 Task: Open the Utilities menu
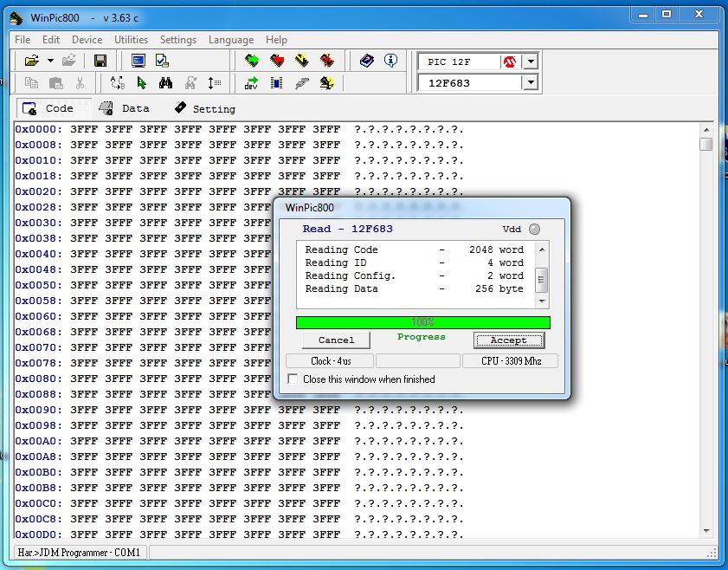click(131, 40)
